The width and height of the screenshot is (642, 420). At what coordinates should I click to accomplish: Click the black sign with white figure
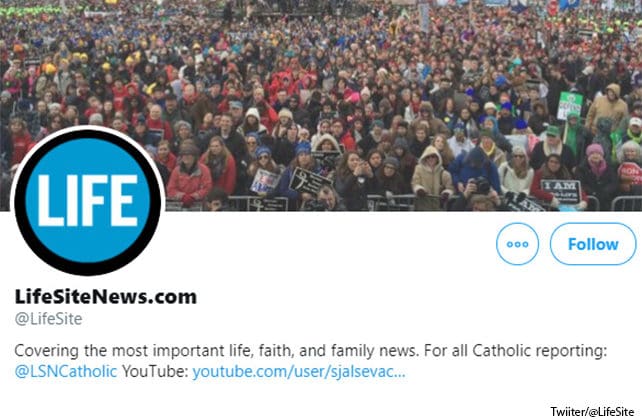309,181
